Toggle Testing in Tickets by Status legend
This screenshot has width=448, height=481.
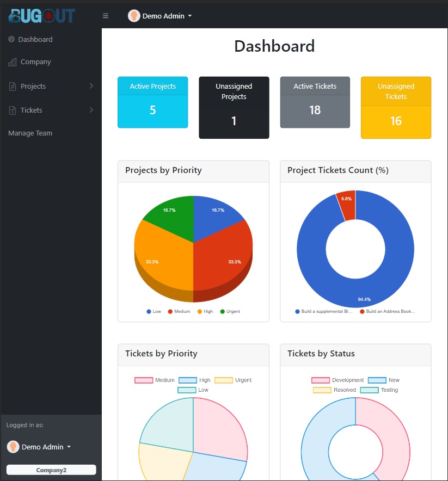[379, 390]
